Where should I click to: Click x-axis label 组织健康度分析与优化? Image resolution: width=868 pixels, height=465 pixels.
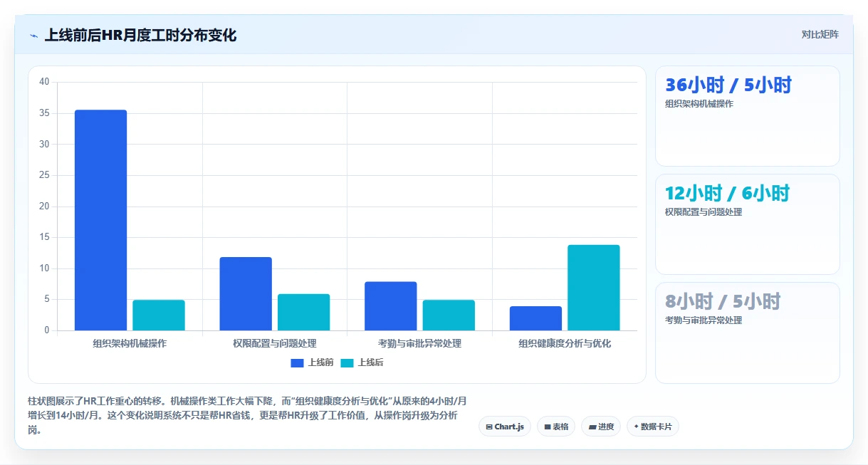[x=565, y=343]
